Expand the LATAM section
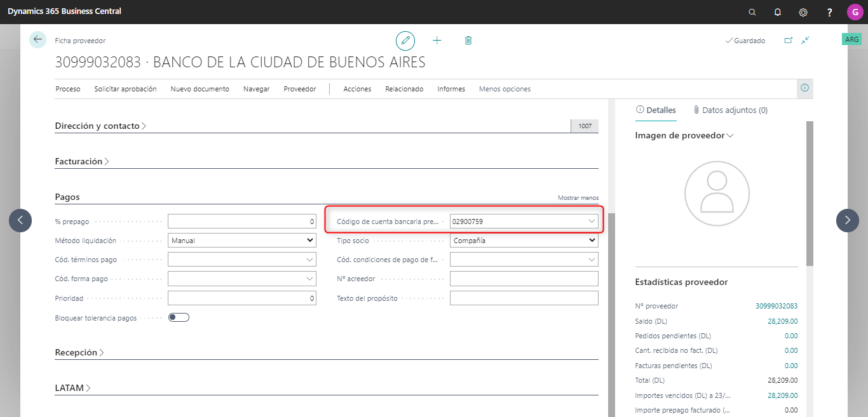This screenshot has height=417, width=868. tap(72, 388)
